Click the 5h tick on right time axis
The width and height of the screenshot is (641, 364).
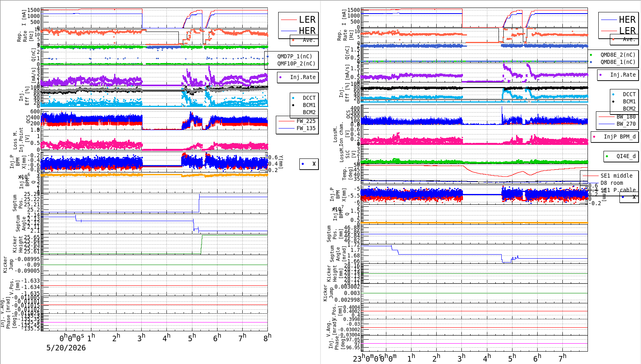click(512, 358)
